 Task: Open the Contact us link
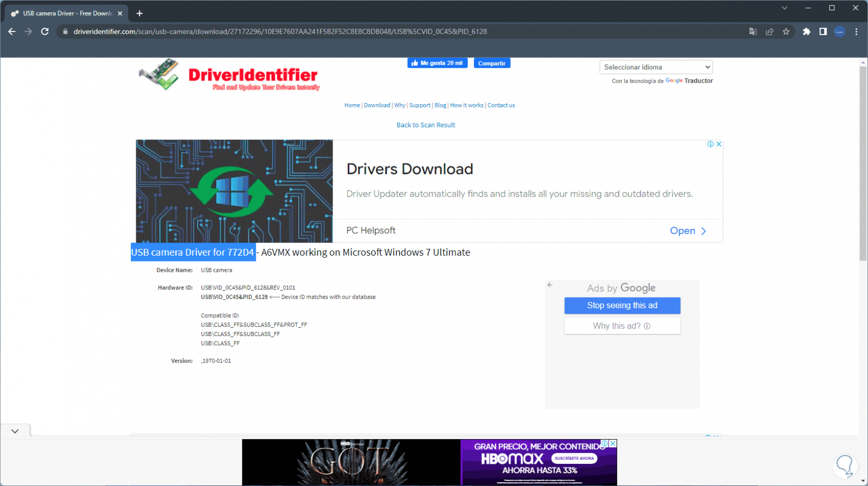pyautogui.click(x=501, y=105)
